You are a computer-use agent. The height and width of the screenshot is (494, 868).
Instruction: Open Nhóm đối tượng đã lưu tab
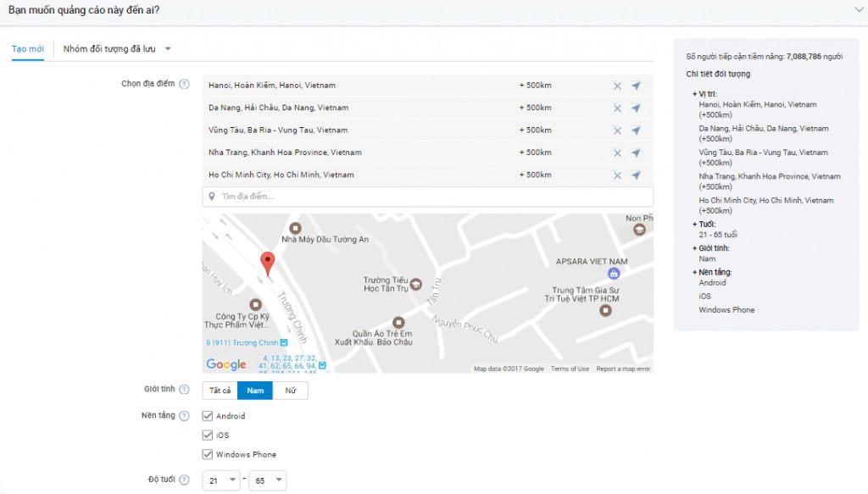click(116, 48)
